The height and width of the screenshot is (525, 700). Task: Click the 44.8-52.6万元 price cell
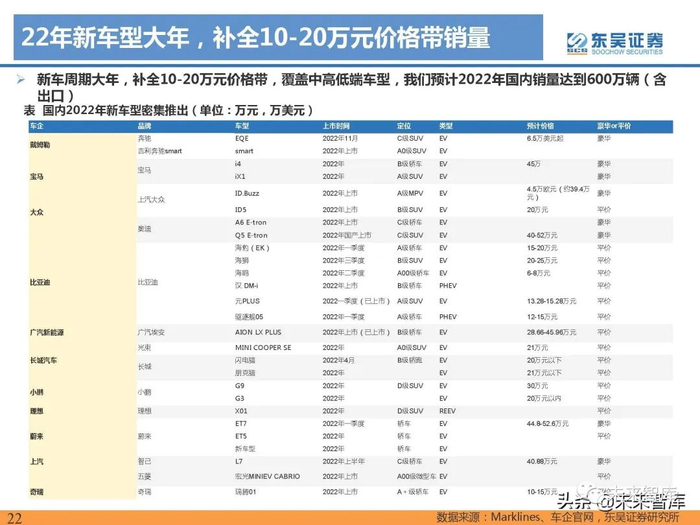[x=548, y=423]
